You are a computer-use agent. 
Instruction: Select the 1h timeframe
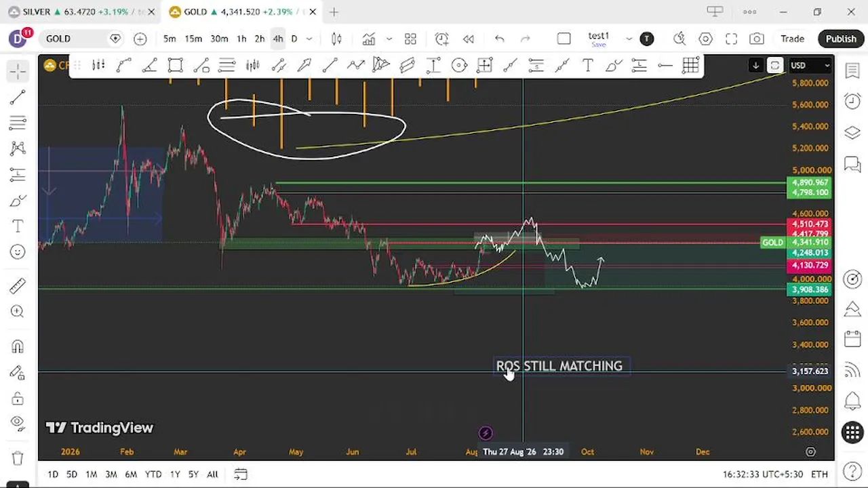coord(241,39)
